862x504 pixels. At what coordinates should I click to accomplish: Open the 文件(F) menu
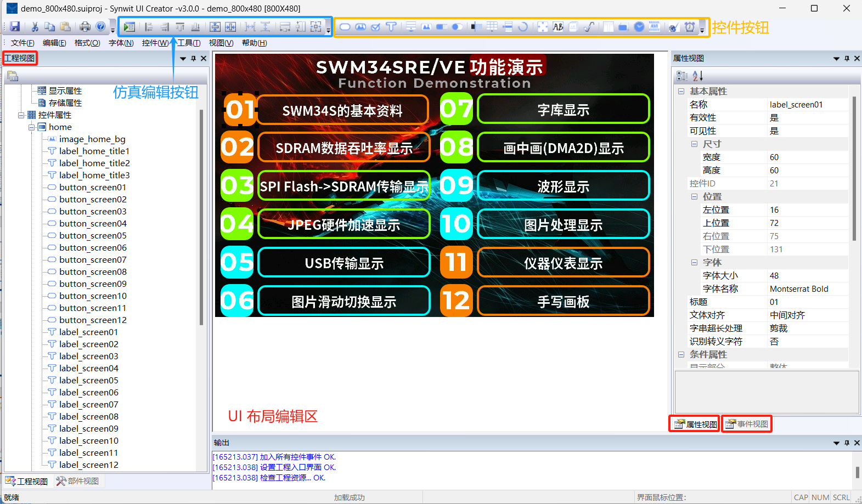click(x=22, y=43)
